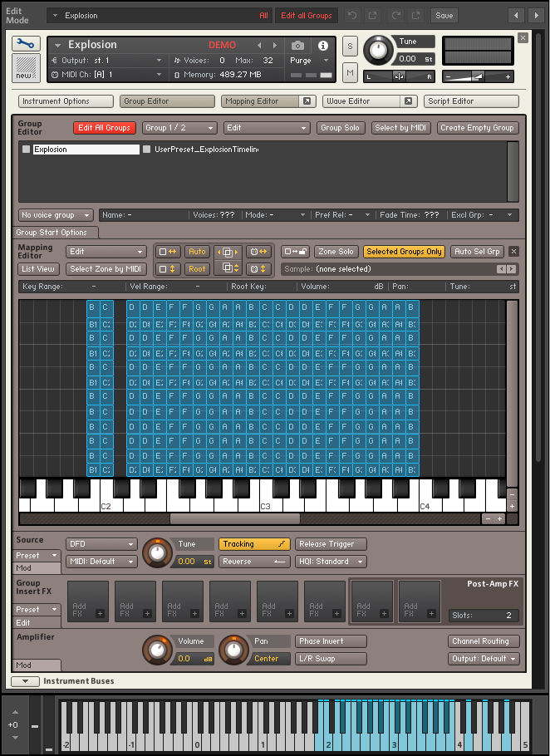Click the 'new' instrument thumbnail icon
This screenshot has width=550, height=756.
(26, 68)
